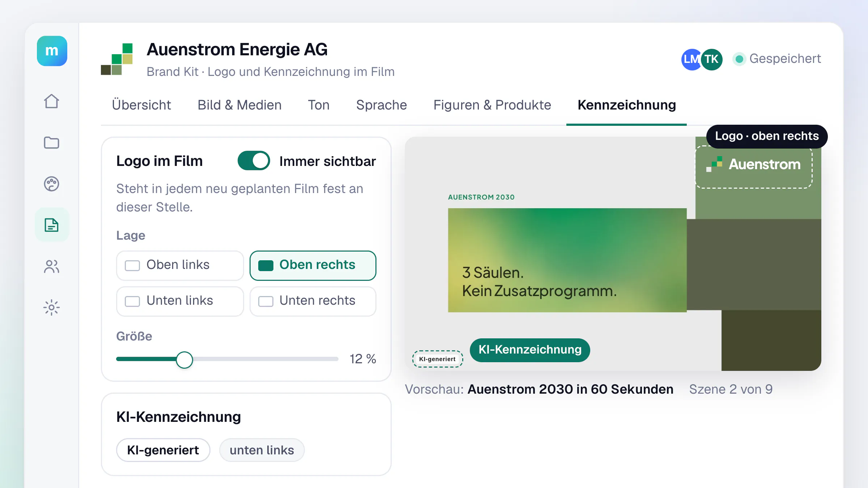Click the Logo · oben rechts tooltip label

click(767, 136)
